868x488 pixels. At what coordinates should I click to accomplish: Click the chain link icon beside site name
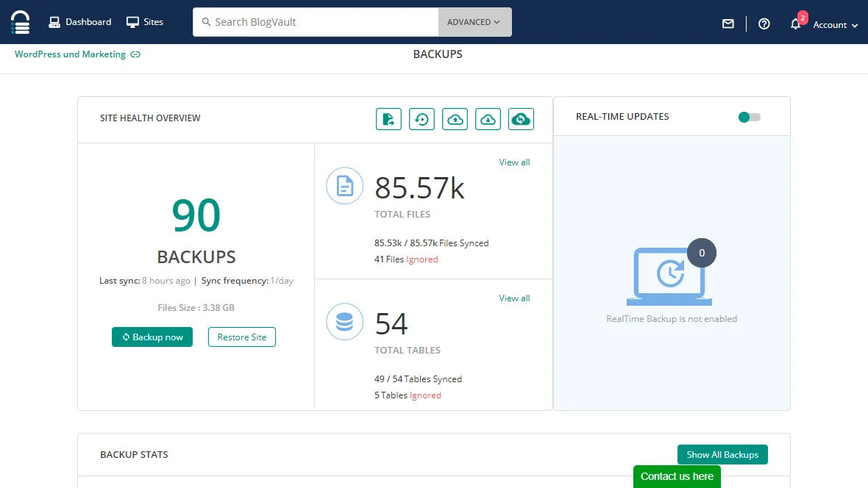pyautogui.click(x=135, y=54)
